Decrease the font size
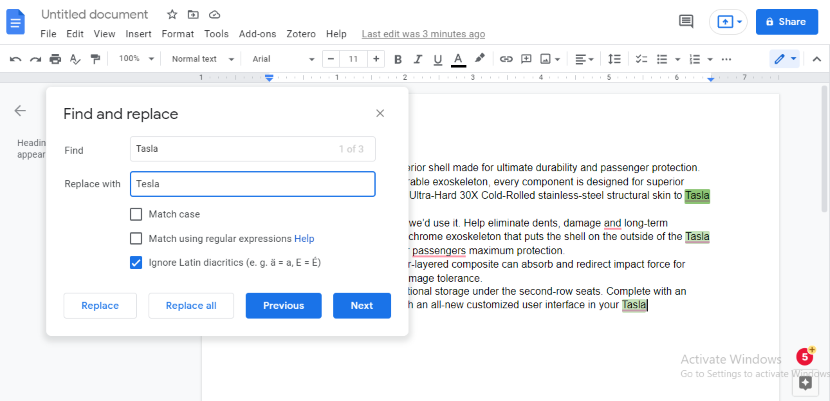The width and height of the screenshot is (830, 401). click(331, 59)
